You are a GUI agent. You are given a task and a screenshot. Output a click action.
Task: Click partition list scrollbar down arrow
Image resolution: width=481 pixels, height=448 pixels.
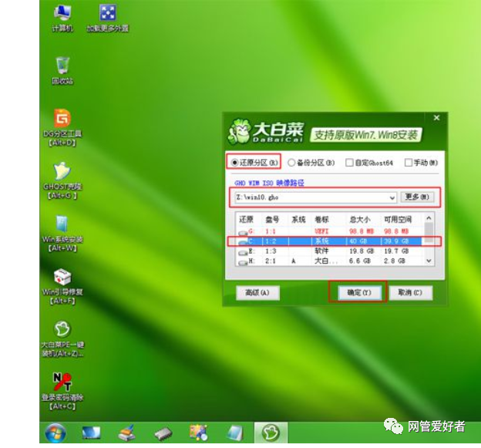(x=429, y=261)
